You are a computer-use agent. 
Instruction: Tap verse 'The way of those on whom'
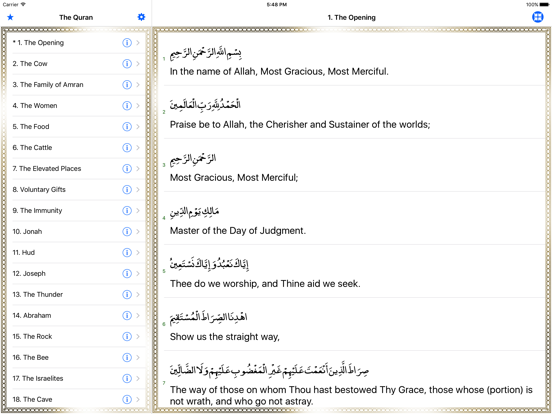click(352, 380)
